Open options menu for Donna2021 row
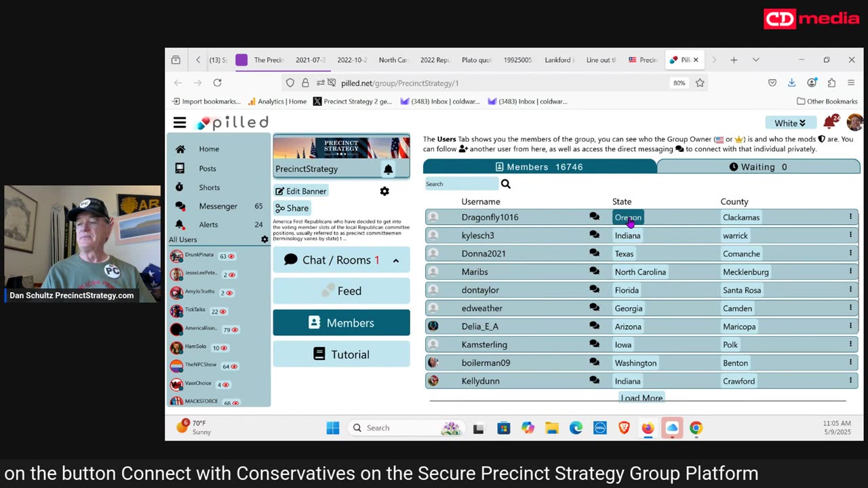Viewport: 868px width, 488px height. pyautogui.click(x=850, y=253)
